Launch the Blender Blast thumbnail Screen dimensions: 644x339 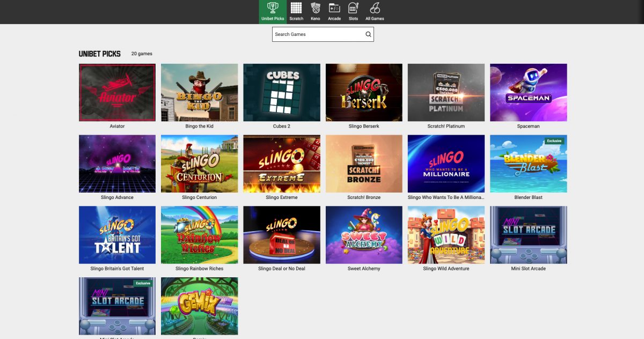click(x=529, y=164)
